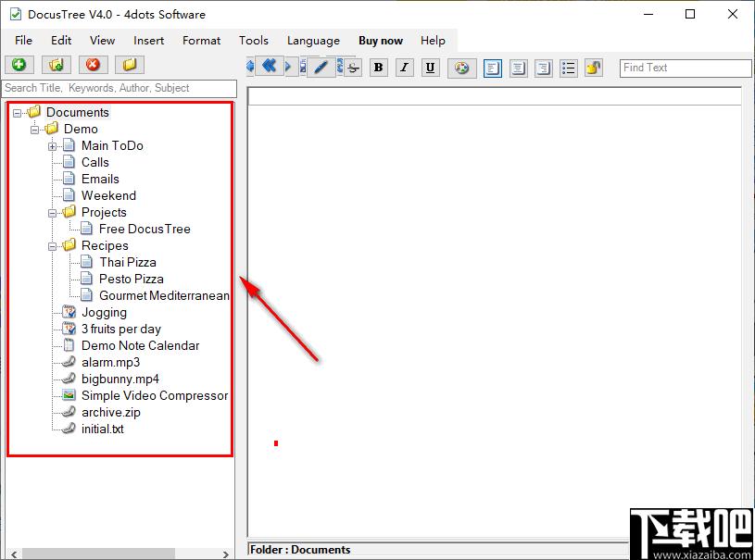Select the Gourmet Mediterranean document
The height and width of the screenshot is (560, 755).
164,295
